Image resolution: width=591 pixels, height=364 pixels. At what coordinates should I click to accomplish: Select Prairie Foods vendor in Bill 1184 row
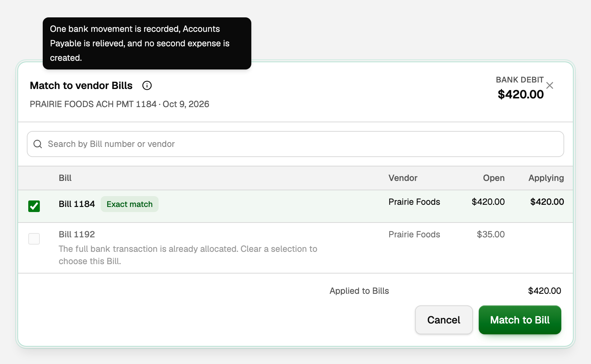tap(414, 202)
